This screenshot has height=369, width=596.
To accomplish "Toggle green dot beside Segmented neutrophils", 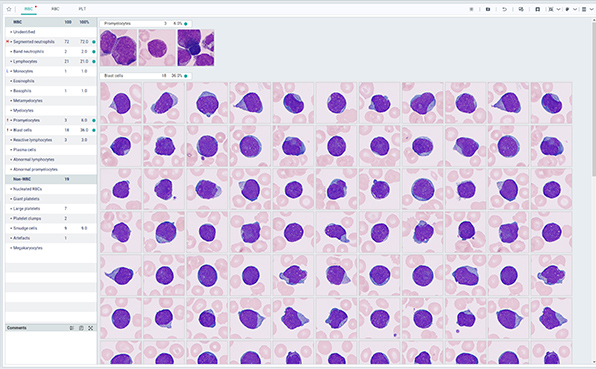I will tap(94, 42).
